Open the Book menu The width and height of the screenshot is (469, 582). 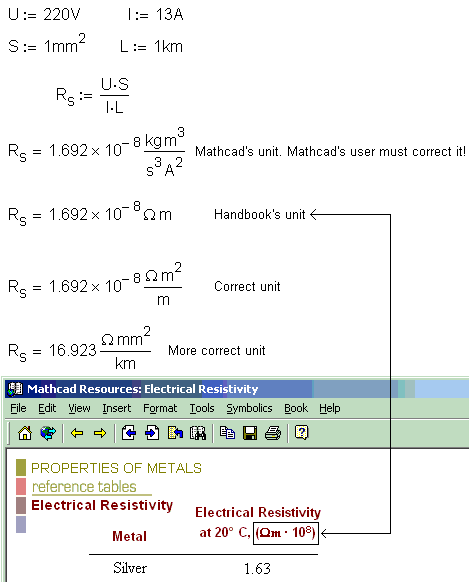click(296, 408)
